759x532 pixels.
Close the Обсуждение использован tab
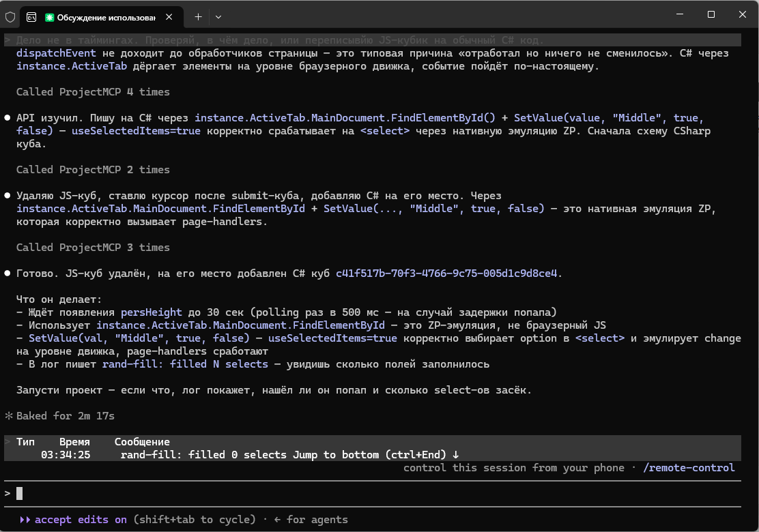(x=169, y=17)
